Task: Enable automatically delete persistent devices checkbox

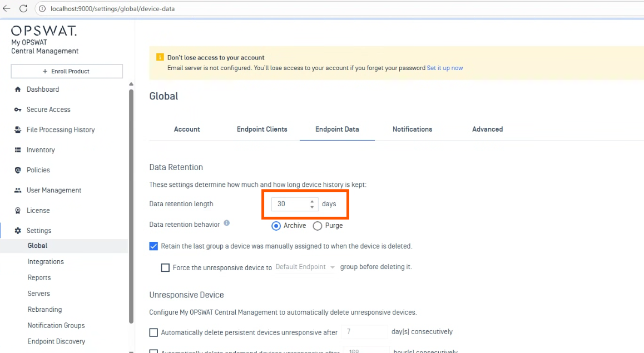Action: coord(154,332)
